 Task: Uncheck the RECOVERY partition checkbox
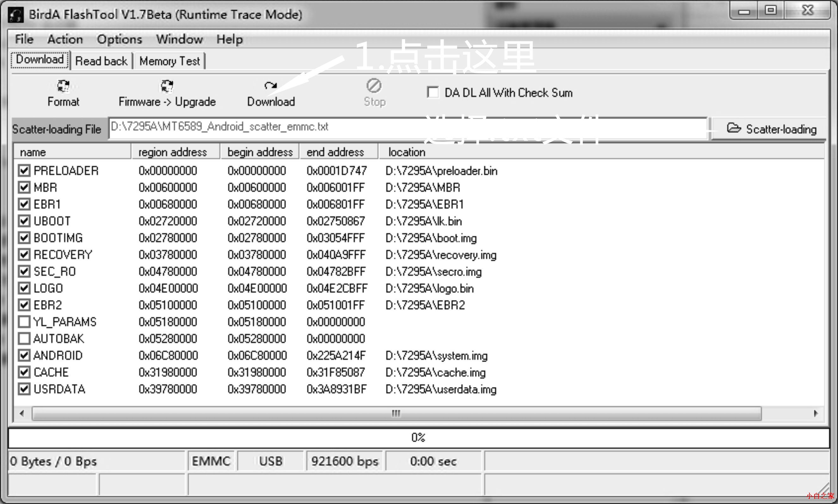tap(24, 255)
